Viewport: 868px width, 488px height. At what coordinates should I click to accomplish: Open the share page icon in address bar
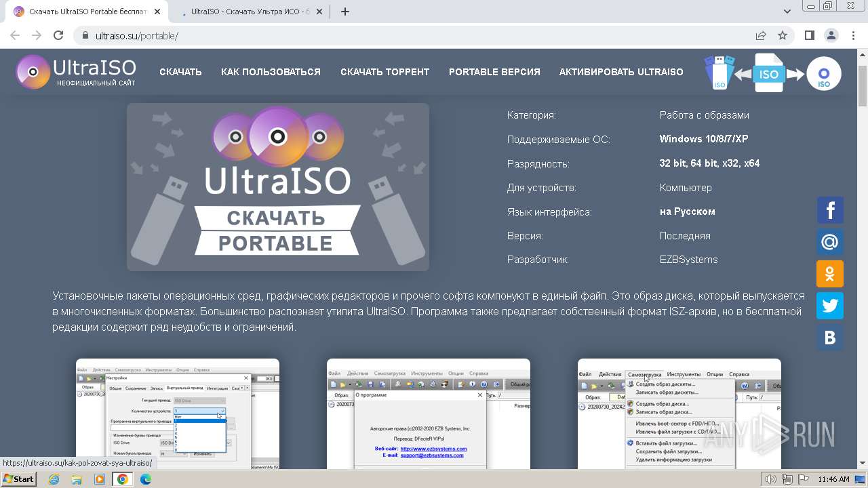pos(761,35)
